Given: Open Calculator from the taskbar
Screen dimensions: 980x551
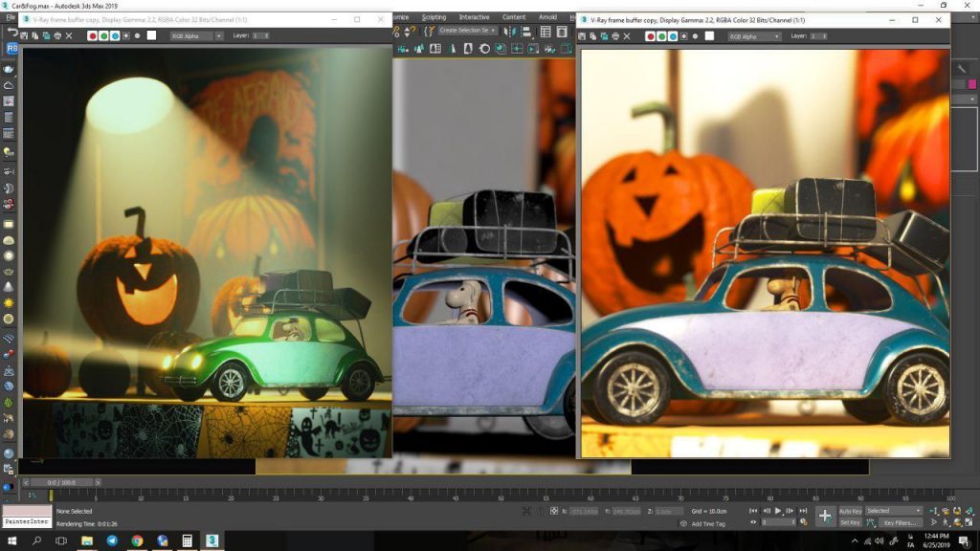Looking at the screenshot, I should 187,540.
